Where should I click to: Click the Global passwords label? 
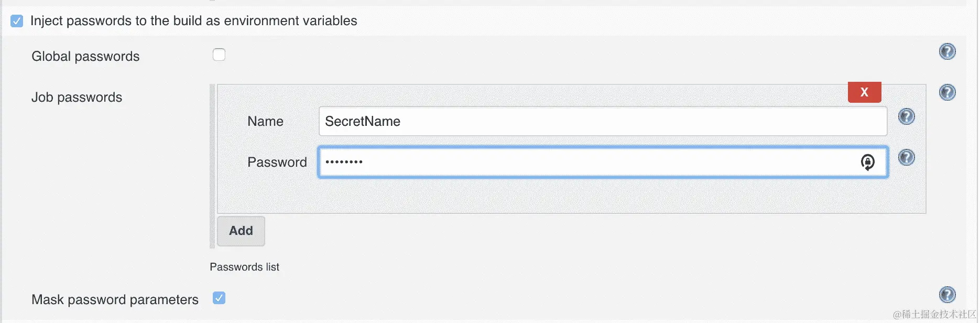pyautogui.click(x=85, y=57)
